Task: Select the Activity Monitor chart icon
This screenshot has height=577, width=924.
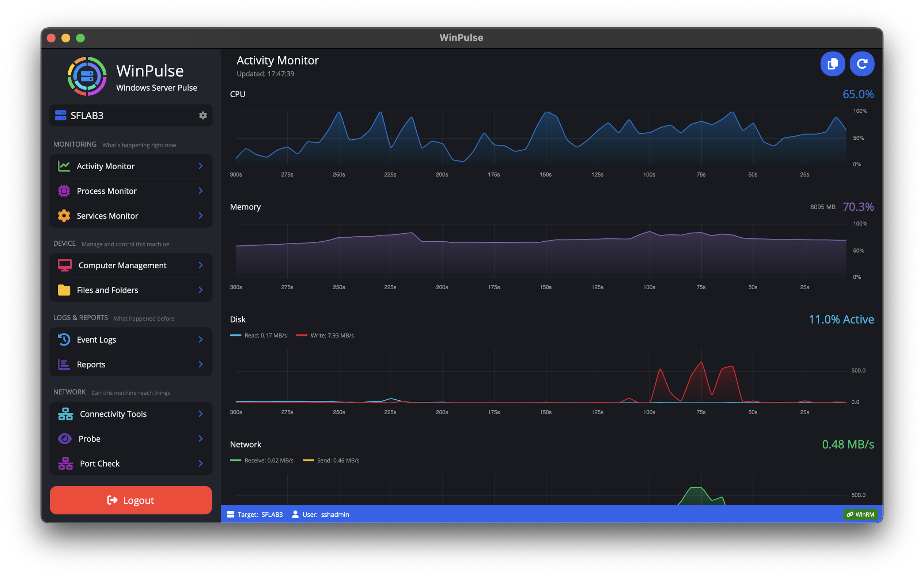Action: tap(64, 166)
